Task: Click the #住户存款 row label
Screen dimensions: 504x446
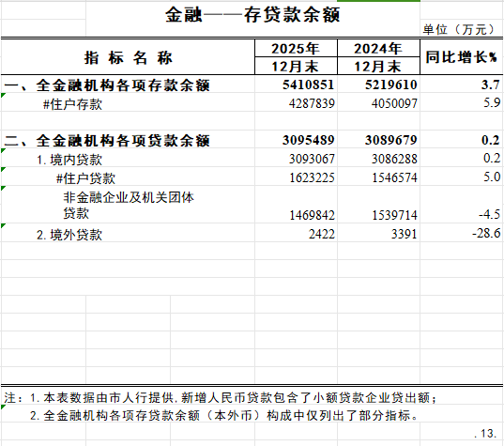Action: tap(72, 104)
